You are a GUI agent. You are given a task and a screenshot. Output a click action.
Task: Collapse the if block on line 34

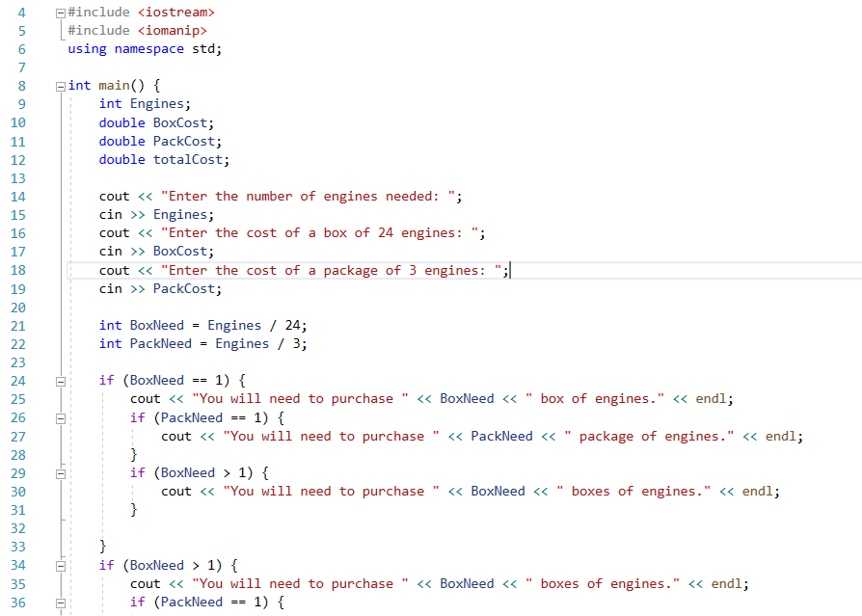click(60, 565)
